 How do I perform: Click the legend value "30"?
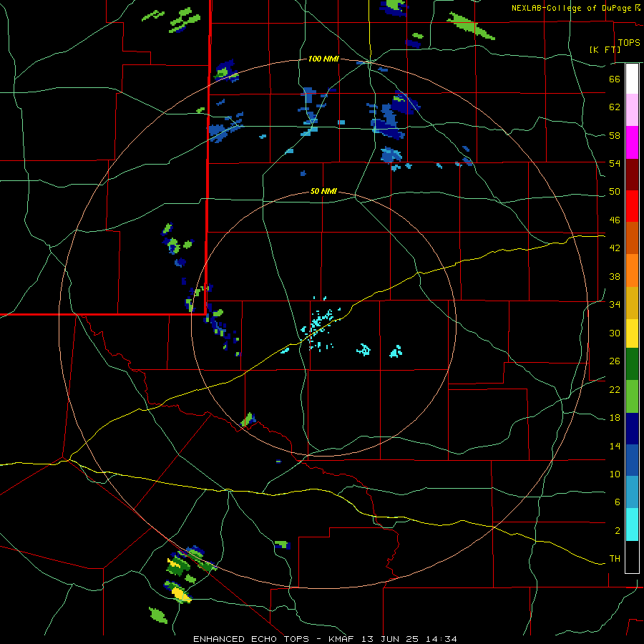[615, 333]
